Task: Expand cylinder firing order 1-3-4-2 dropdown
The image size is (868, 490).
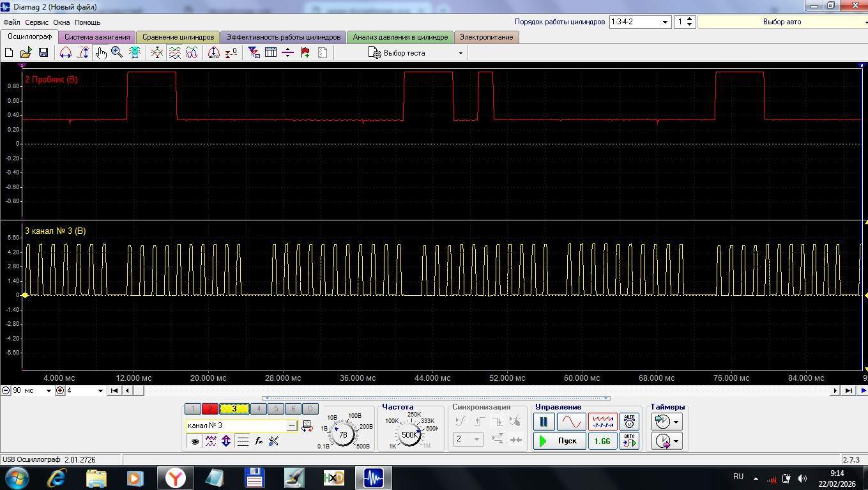Action: [x=664, y=22]
